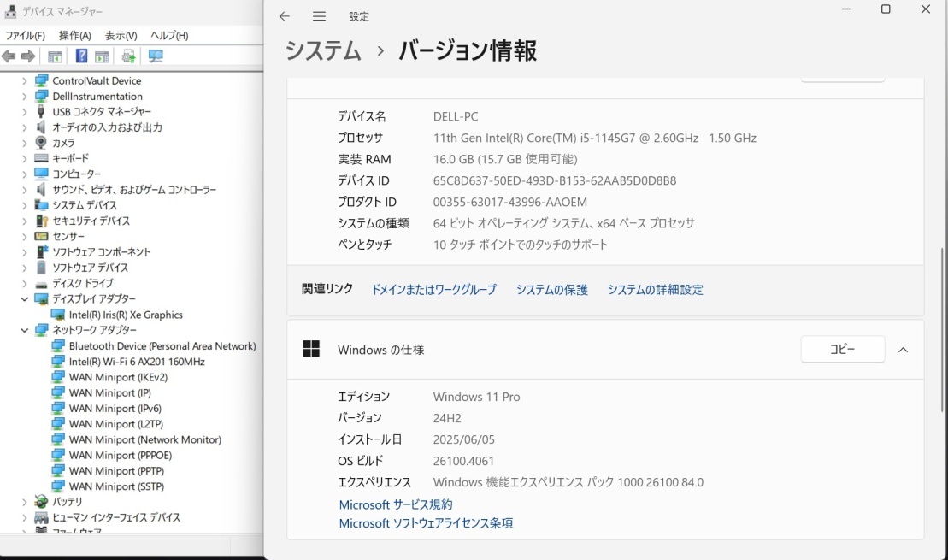Click the Device Manager title bar icon
Image resolution: width=948 pixels, height=560 pixels.
(x=10, y=11)
